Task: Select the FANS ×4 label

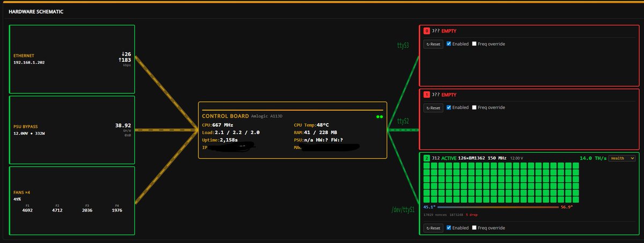Action: point(22,191)
